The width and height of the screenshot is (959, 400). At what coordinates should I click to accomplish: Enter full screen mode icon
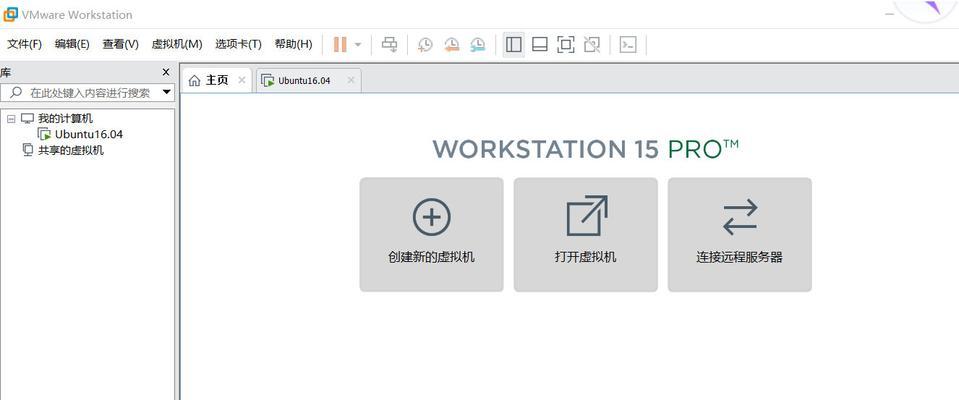[566, 44]
